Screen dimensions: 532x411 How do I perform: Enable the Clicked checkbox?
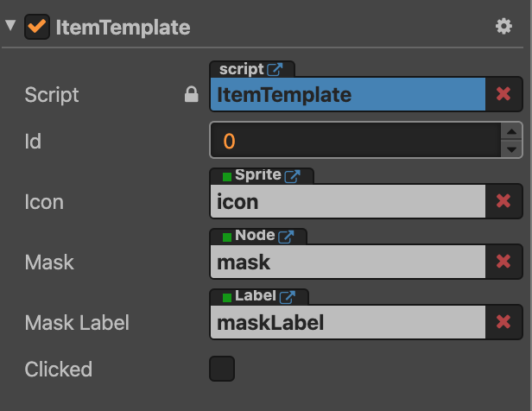click(222, 369)
